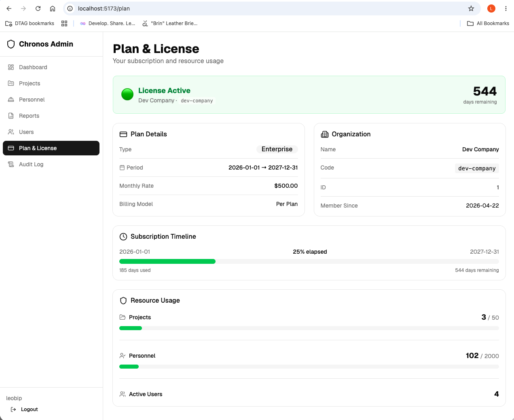Viewport: 514px width, 420px height.
Task: Click the Logout button
Action: tap(24, 409)
